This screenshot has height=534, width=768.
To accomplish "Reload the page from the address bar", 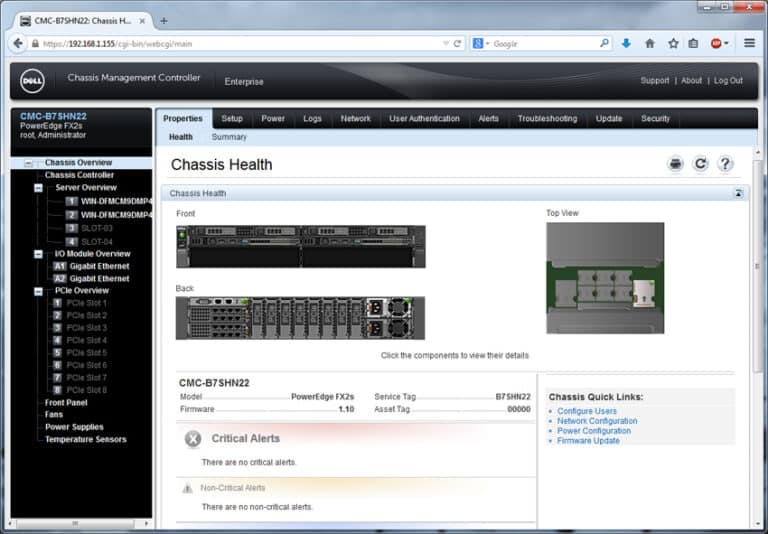I will point(457,44).
